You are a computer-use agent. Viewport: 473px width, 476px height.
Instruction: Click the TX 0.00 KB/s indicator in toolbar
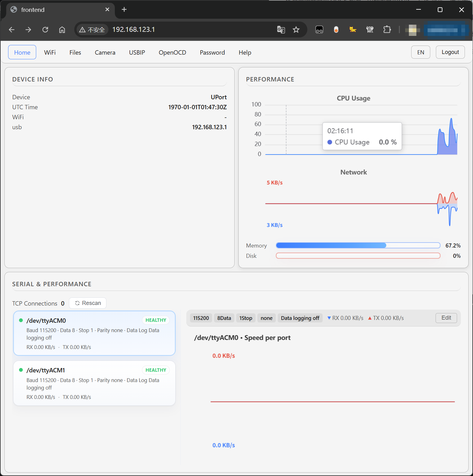point(386,318)
